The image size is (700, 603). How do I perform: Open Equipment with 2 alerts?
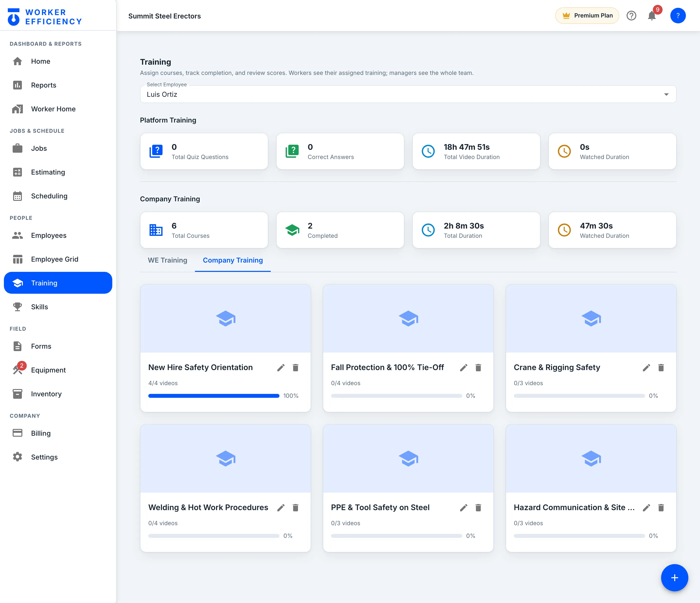pyautogui.click(x=58, y=370)
